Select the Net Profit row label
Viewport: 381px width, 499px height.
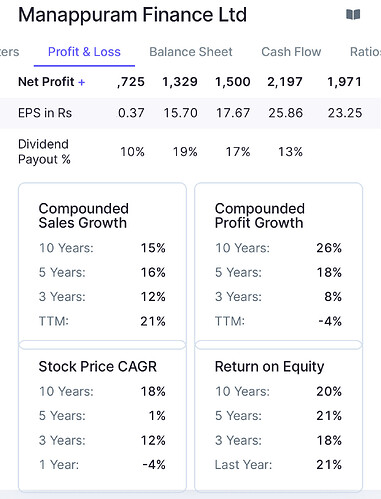pyautogui.click(x=46, y=82)
